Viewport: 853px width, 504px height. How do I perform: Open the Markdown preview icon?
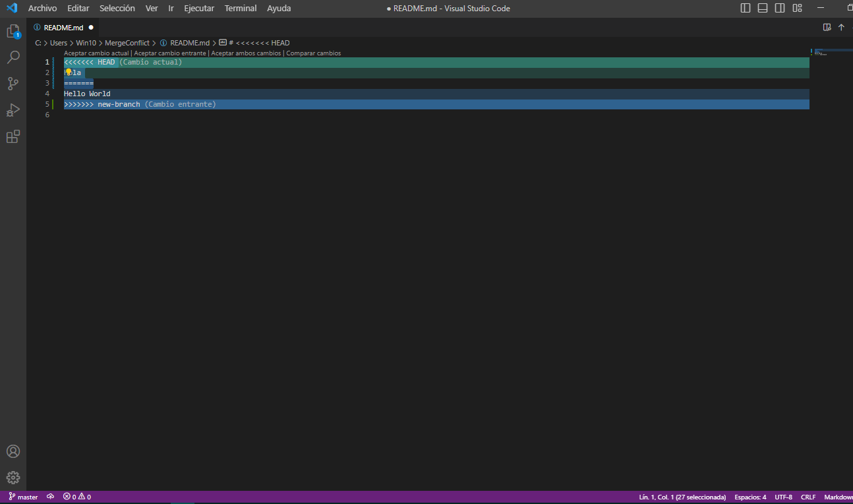pyautogui.click(x=827, y=27)
